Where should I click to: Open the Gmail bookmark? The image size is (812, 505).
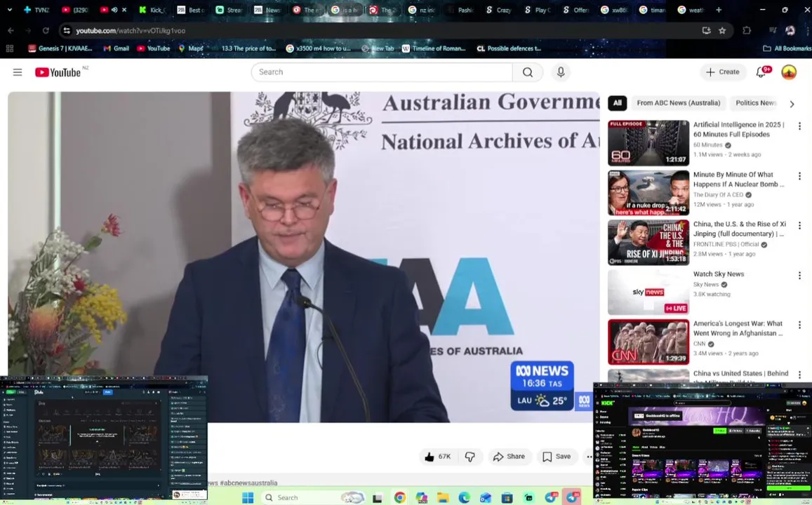click(x=116, y=48)
